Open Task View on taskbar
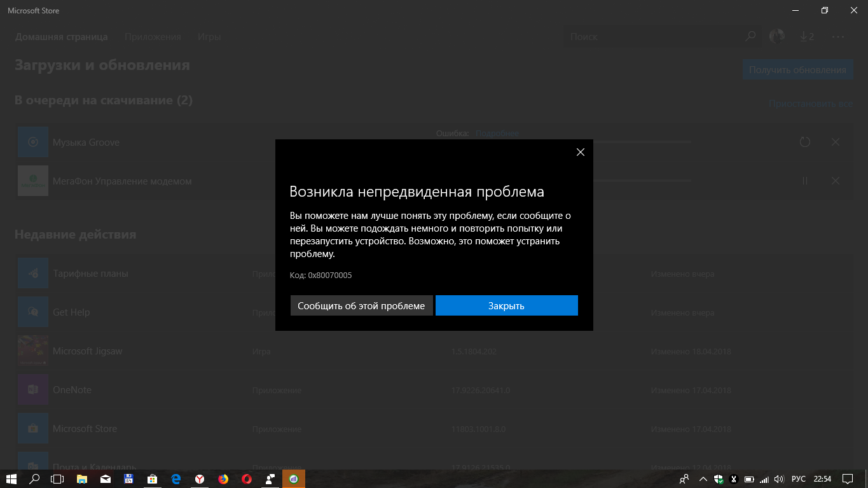 (58, 478)
